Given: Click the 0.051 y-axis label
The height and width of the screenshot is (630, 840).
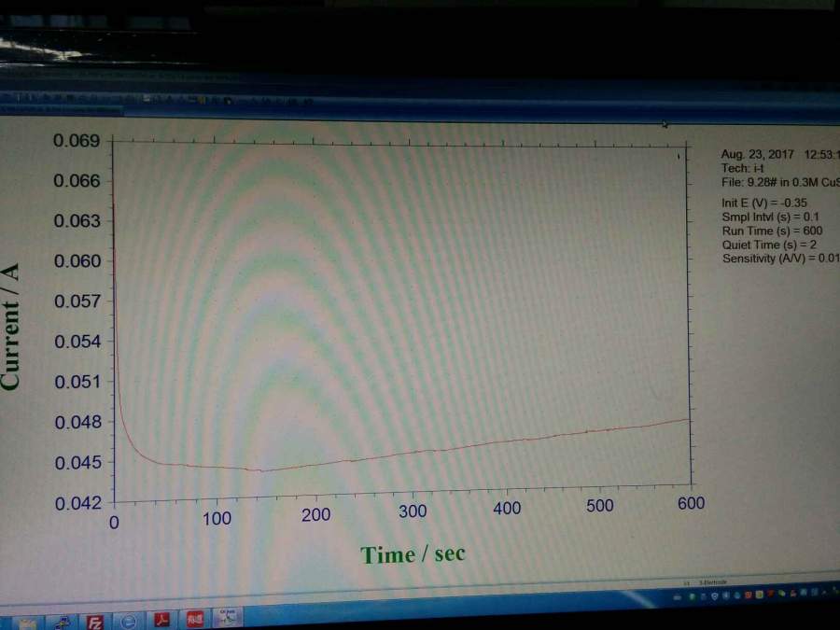Looking at the screenshot, I should click(77, 382).
